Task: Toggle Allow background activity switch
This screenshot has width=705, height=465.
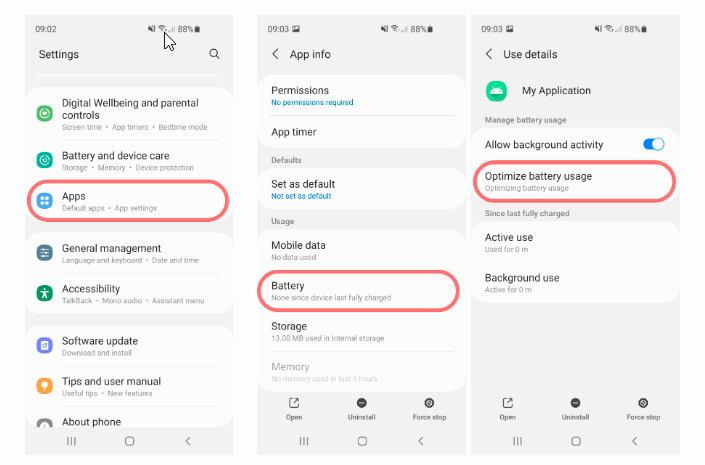Action: click(654, 144)
